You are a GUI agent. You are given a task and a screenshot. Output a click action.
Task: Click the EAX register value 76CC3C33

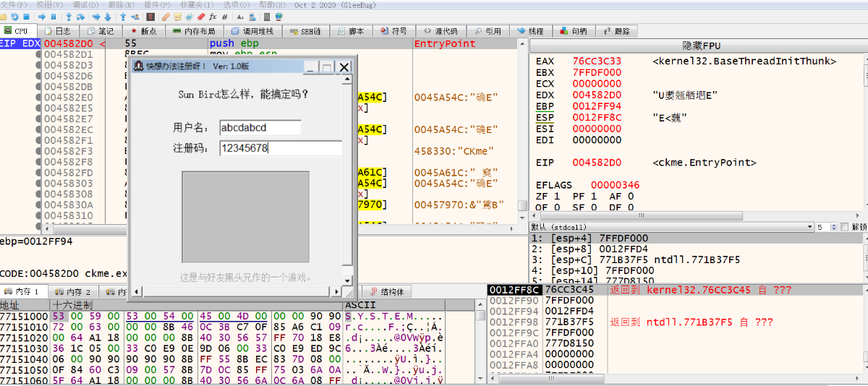pyautogui.click(x=597, y=61)
